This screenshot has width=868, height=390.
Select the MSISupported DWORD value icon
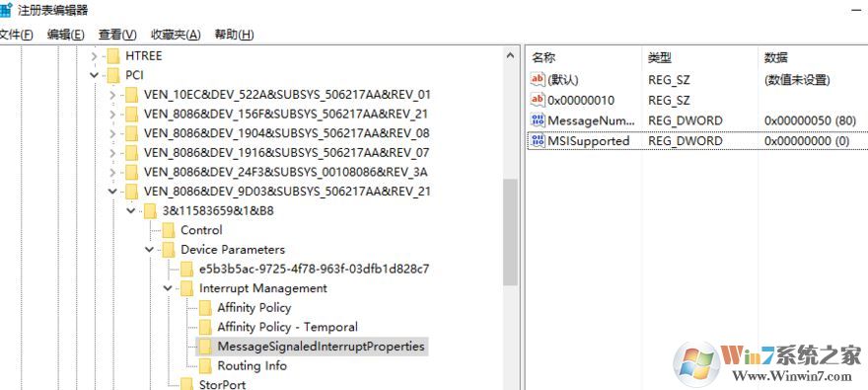[x=538, y=141]
